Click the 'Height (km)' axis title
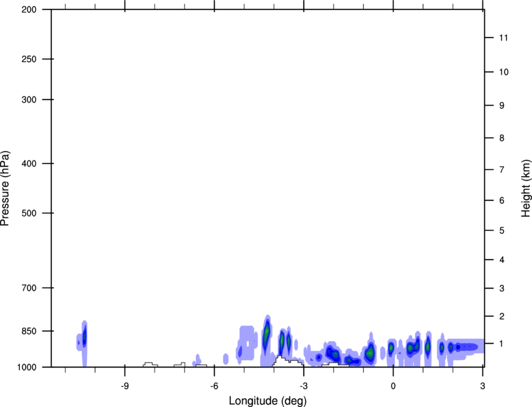 (x=526, y=188)
